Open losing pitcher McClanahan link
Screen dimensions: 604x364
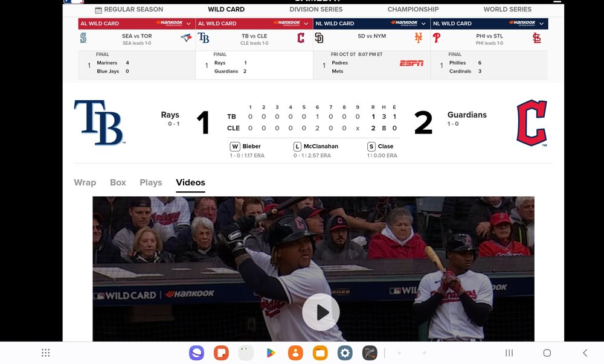click(x=321, y=146)
